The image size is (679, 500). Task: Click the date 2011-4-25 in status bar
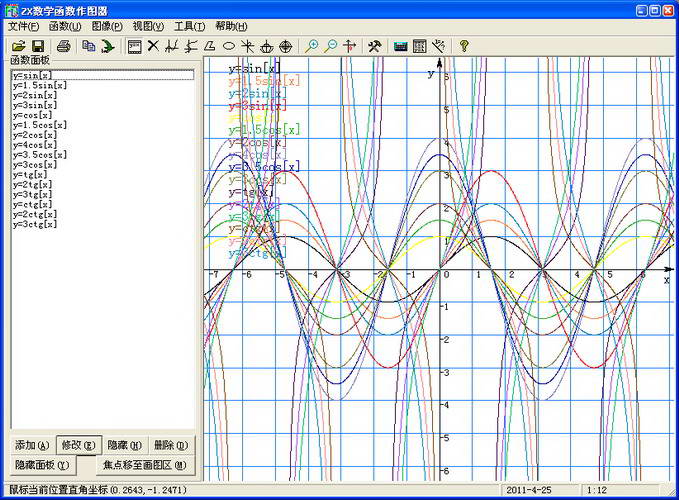529,490
